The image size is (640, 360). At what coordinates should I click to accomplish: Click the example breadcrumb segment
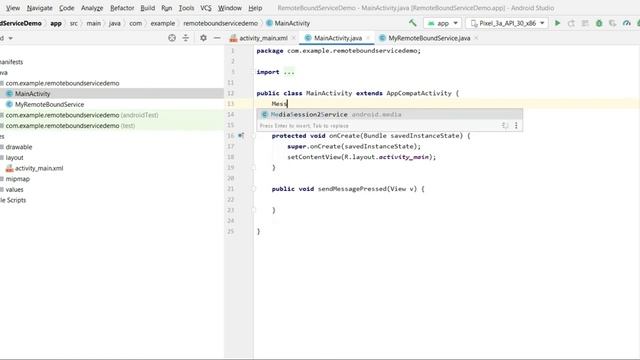point(162,23)
